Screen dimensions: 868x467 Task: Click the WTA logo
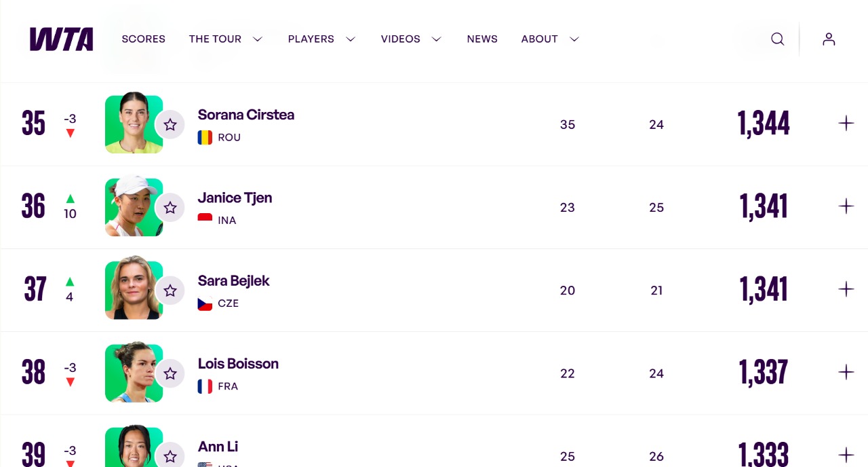point(61,39)
